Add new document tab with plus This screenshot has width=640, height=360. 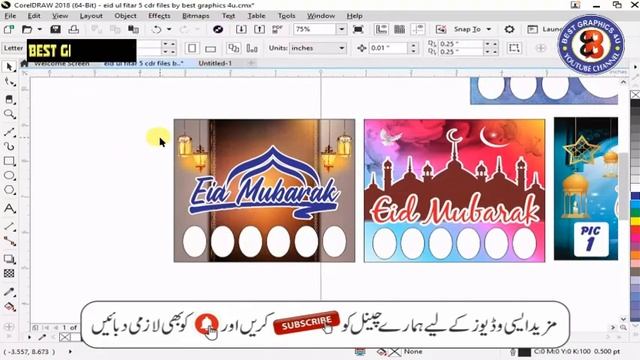point(251,63)
